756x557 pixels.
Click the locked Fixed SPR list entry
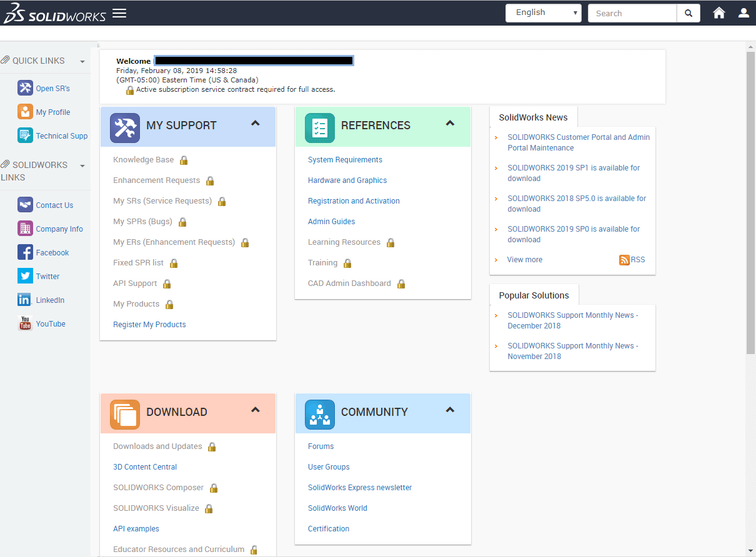(x=138, y=263)
